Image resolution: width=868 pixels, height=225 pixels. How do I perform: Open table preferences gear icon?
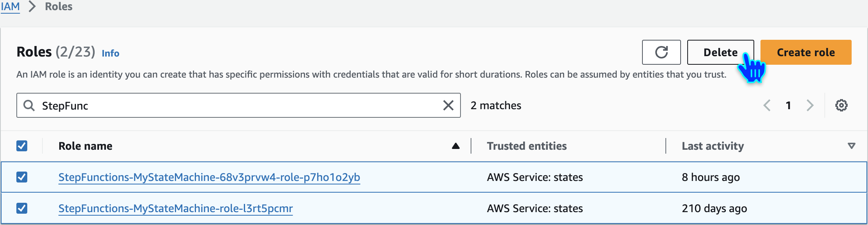click(841, 105)
